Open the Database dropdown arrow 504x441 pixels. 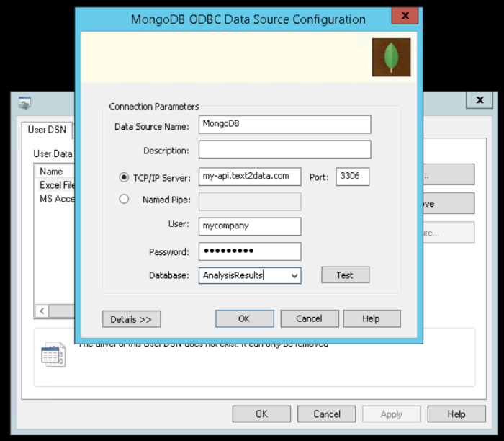pos(294,276)
